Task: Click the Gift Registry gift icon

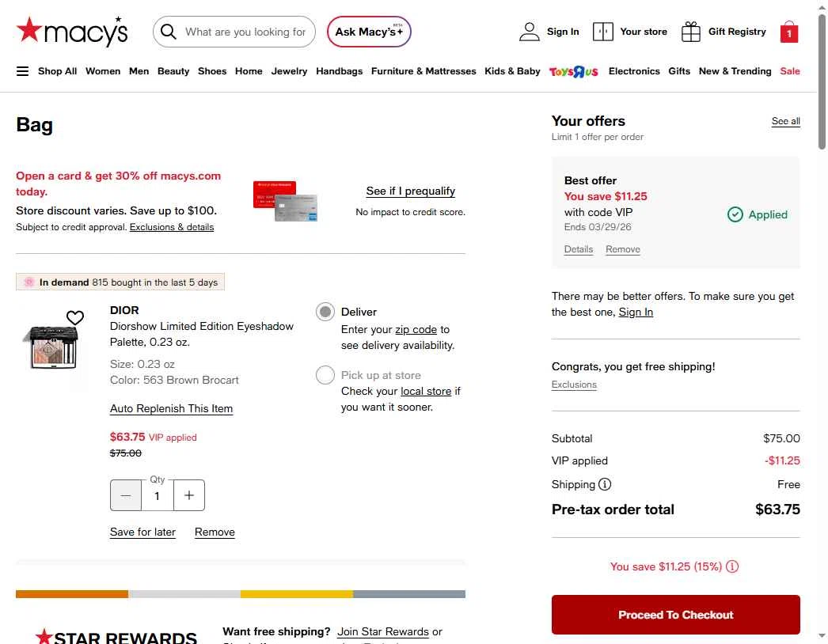Action: [x=691, y=32]
